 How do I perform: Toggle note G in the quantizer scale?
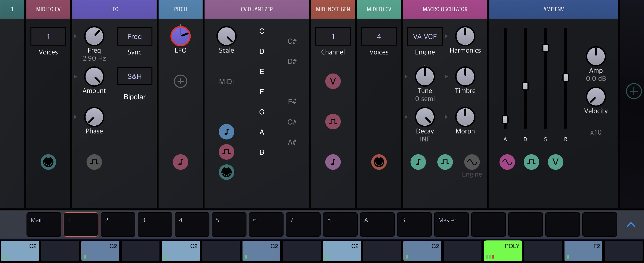(x=262, y=112)
